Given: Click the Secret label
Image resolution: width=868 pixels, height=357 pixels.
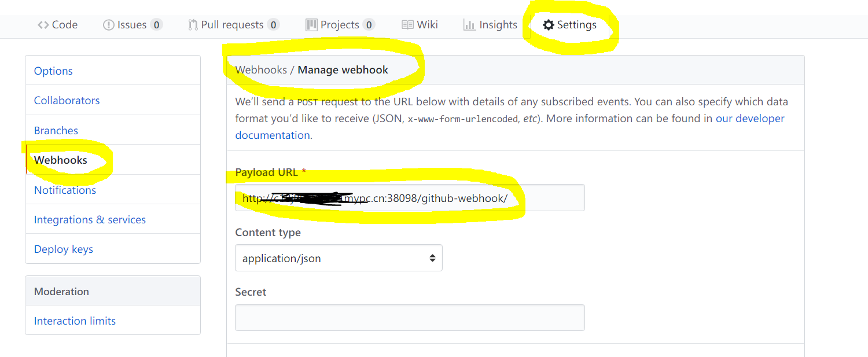Looking at the screenshot, I should tap(251, 292).
